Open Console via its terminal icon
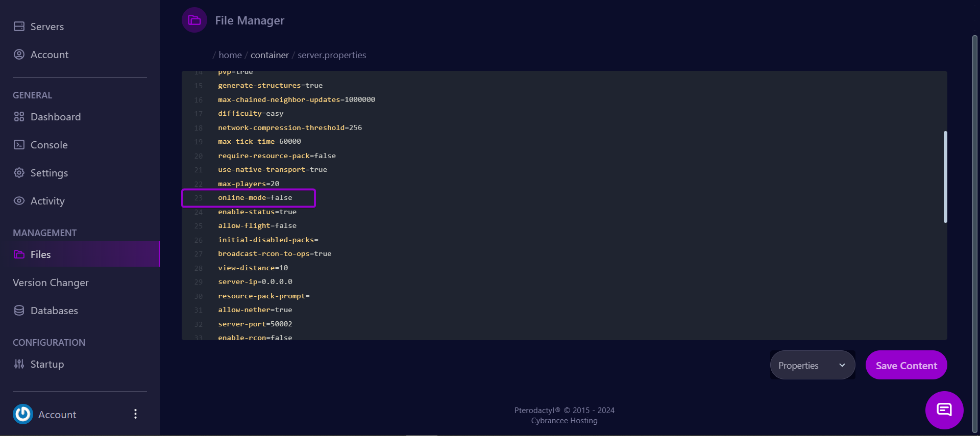The height and width of the screenshot is (436, 980). coord(19,145)
